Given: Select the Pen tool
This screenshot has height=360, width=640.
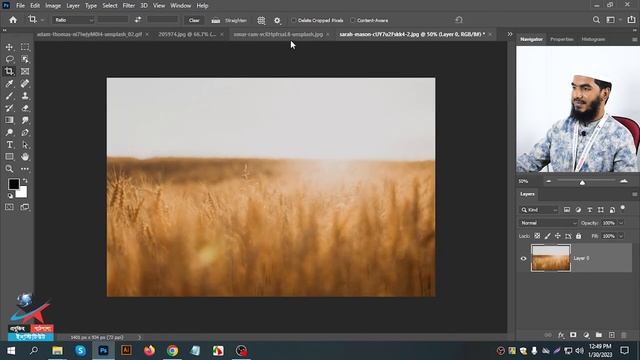Looking at the screenshot, I should (25, 133).
